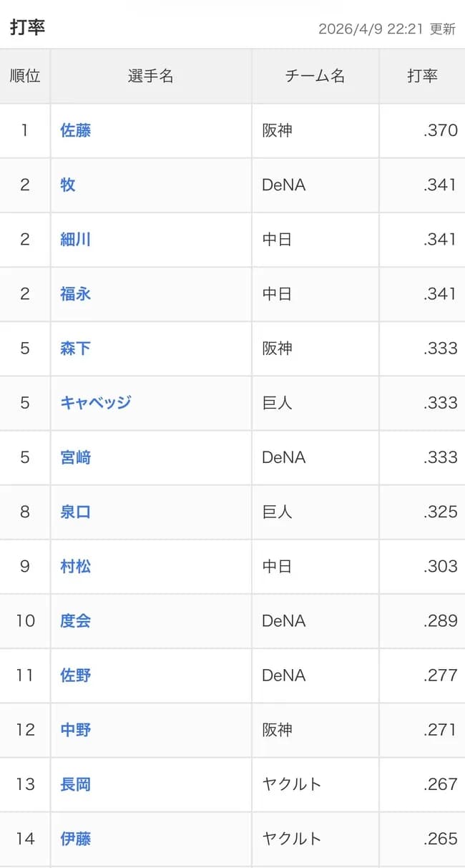
Task: Open 福永's profile link
Action: (x=76, y=294)
